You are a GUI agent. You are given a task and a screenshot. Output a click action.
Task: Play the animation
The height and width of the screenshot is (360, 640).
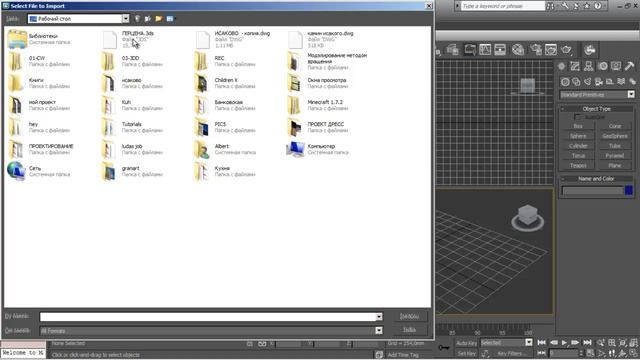[564, 343]
